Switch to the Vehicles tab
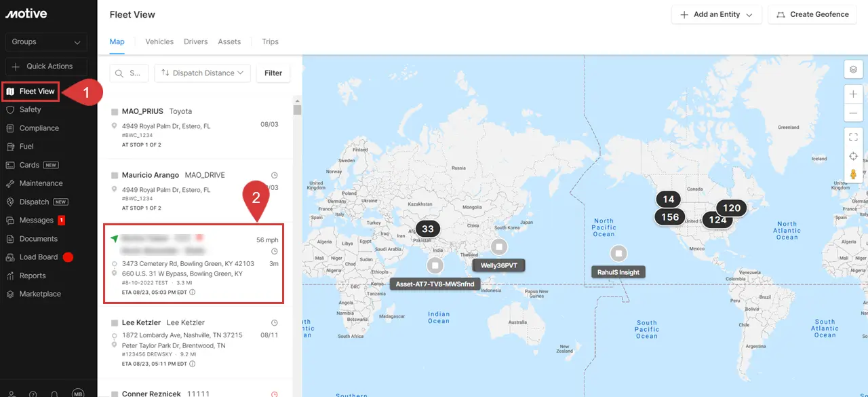Image resolution: width=868 pixels, height=397 pixels. click(159, 41)
